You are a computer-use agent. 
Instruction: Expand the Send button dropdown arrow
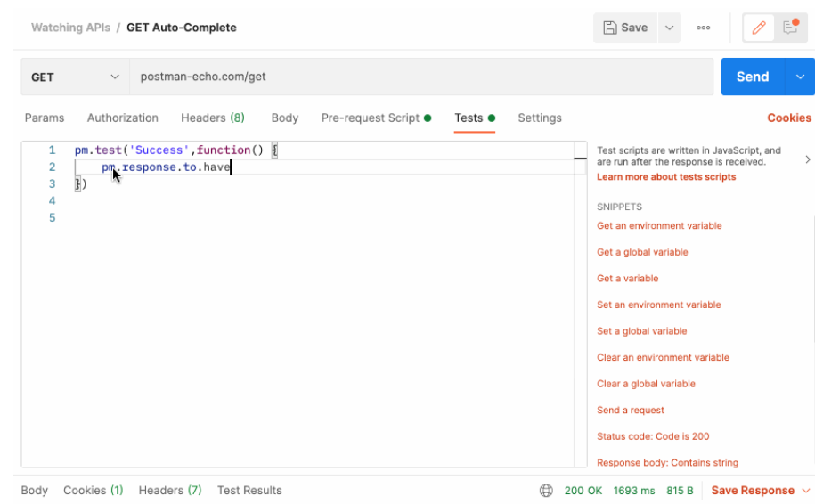pos(800,77)
